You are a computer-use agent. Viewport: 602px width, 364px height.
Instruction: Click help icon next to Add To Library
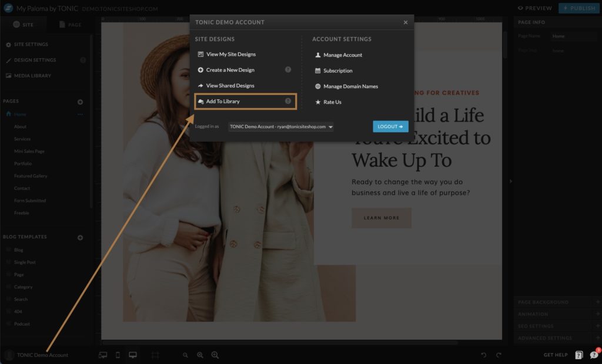coord(288,101)
